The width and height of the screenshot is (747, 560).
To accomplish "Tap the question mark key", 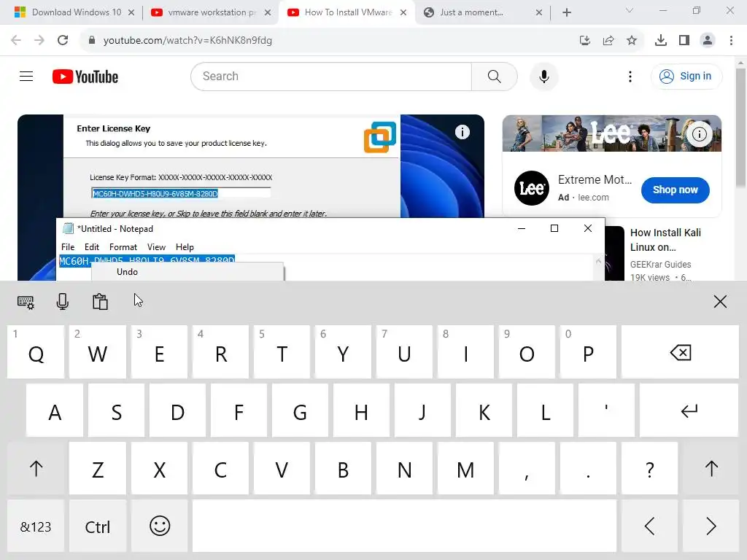I will [x=649, y=469].
